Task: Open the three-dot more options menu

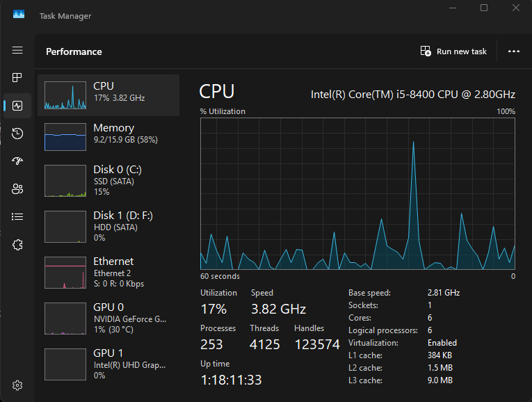Action: coord(514,51)
